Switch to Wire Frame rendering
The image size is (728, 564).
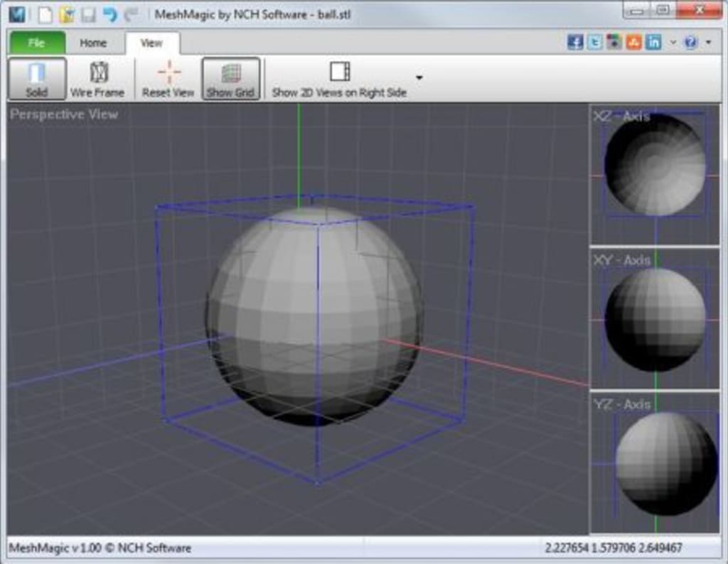click(x=97, y=77)
